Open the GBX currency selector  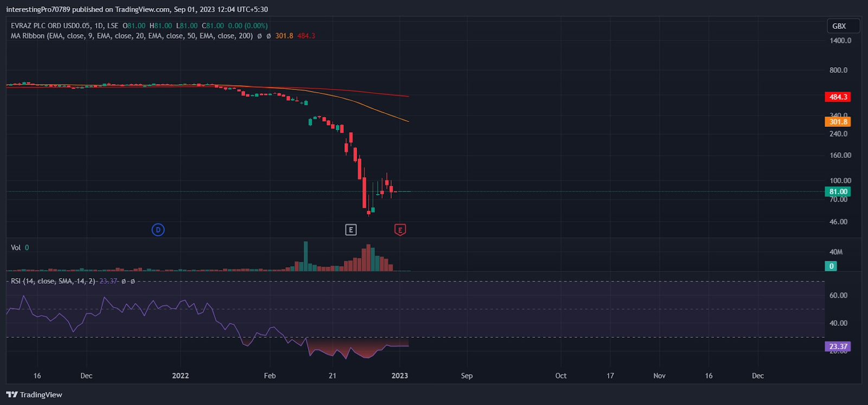pos(843,26)
